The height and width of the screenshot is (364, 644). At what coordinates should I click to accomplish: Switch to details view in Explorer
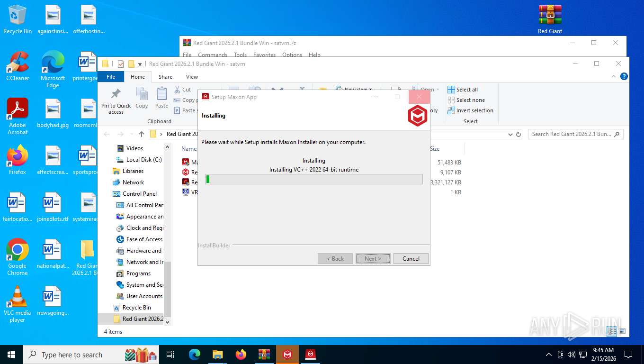click(613, 331)
